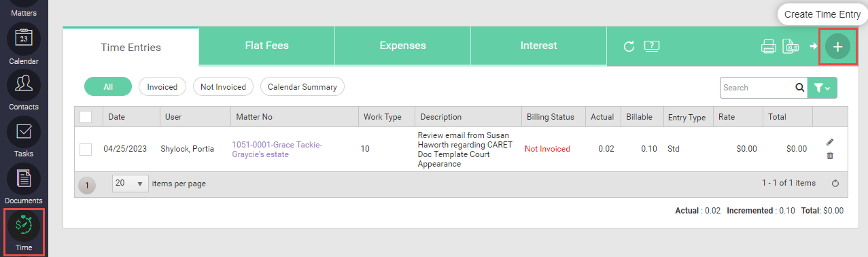Click in the Search field
868x257 pixels.
pyautogui.click(x=757, y=88)
